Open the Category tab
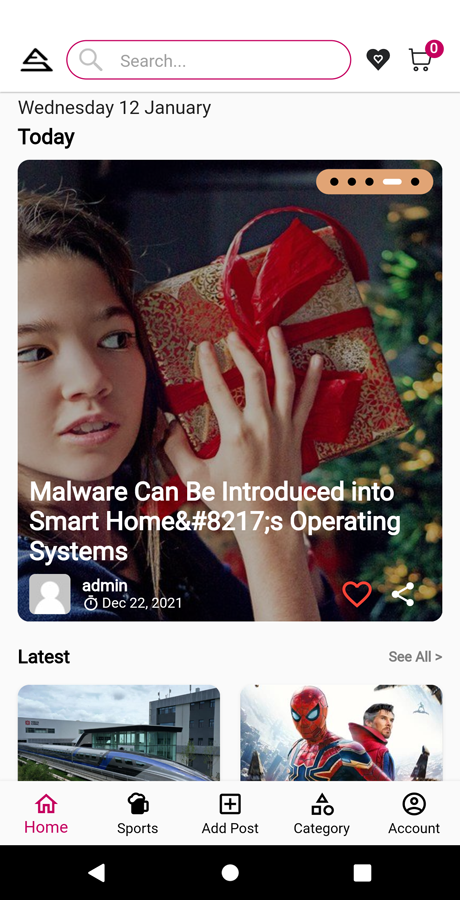This screenshot has width=460, height=900. click(322, 813)
